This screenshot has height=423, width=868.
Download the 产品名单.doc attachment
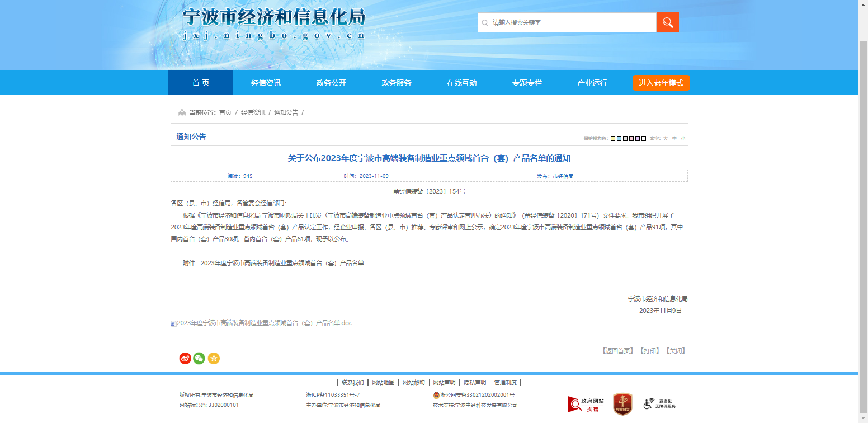(264, 323)
